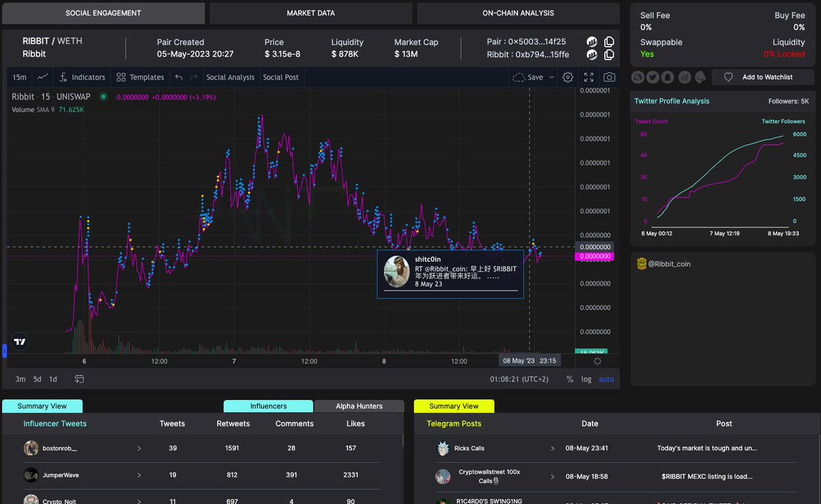The image size is (821, 504).
Task: Click the Tweet Count legend label
Action: click(x=651, y=122)
